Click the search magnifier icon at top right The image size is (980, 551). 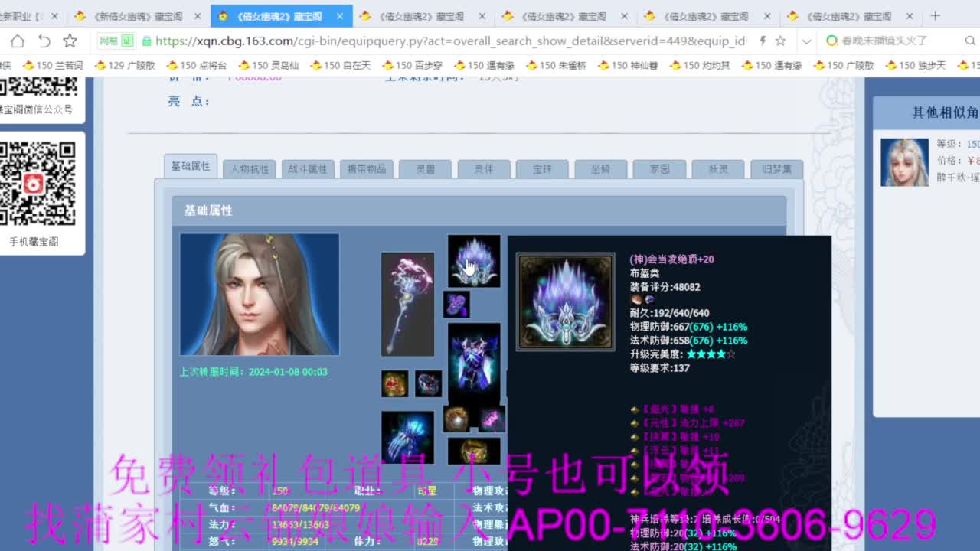tap(970, 41)
